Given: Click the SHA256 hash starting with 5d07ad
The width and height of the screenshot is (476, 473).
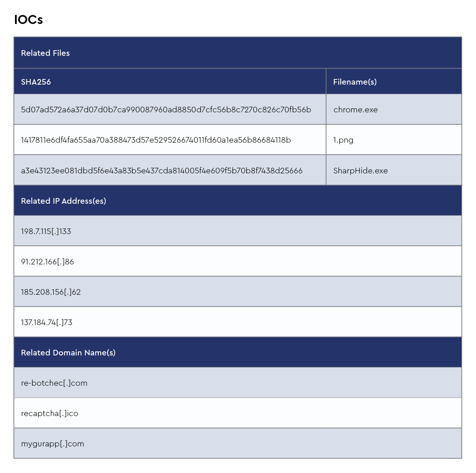Looking at the screenshot, I should (166, 110).
